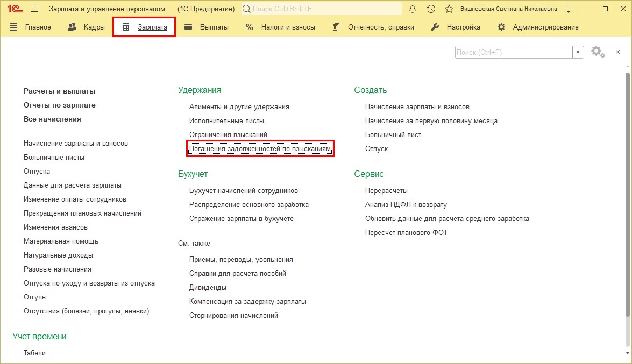Open the history clock icon
Image resolution: width=632 pixels, height=364 pixels.
click(431, 9)
